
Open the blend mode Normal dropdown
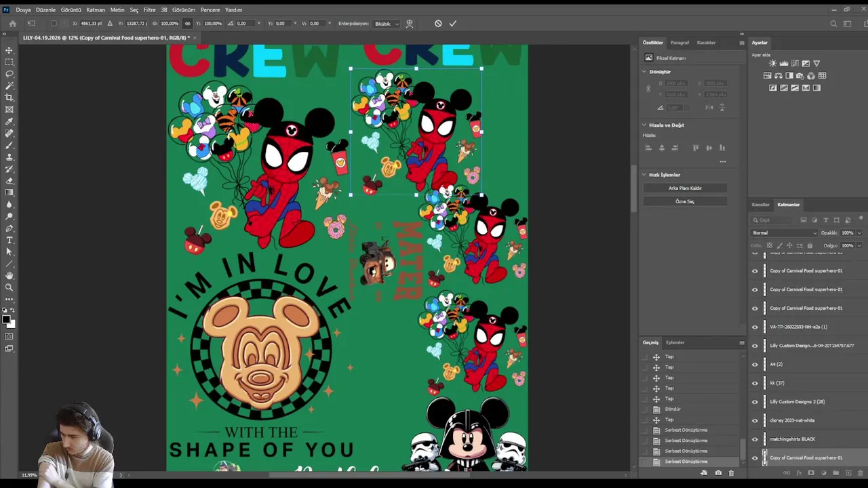point(784,232)
